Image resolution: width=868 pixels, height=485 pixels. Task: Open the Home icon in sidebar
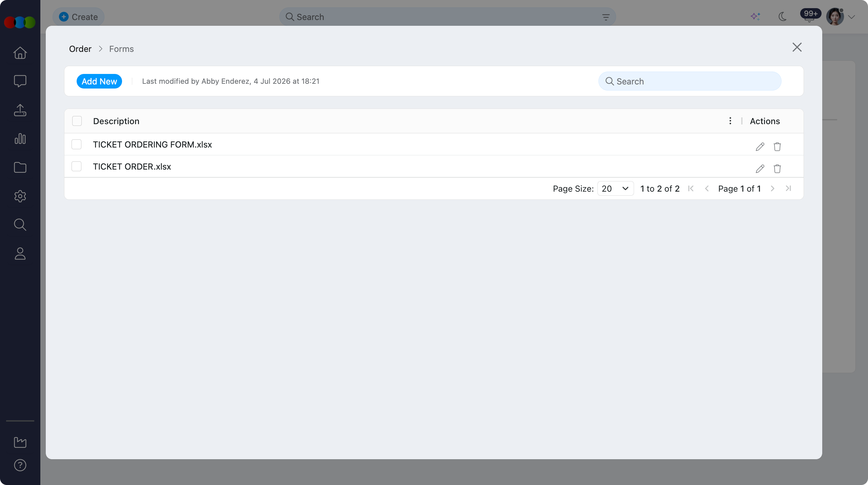(20, 53)
